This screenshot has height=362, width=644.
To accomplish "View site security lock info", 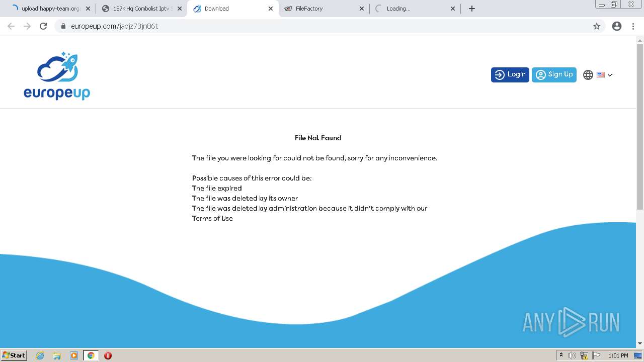I will pos(63,26).
